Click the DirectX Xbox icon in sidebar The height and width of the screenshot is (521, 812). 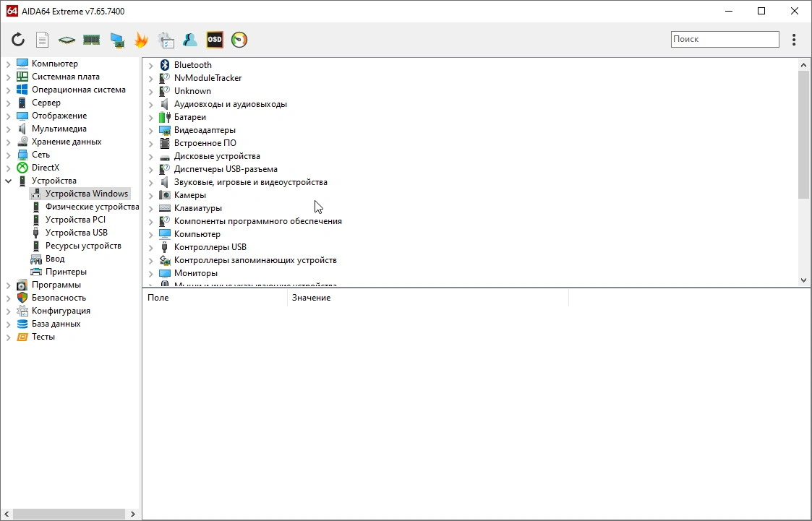pos(22,168)
